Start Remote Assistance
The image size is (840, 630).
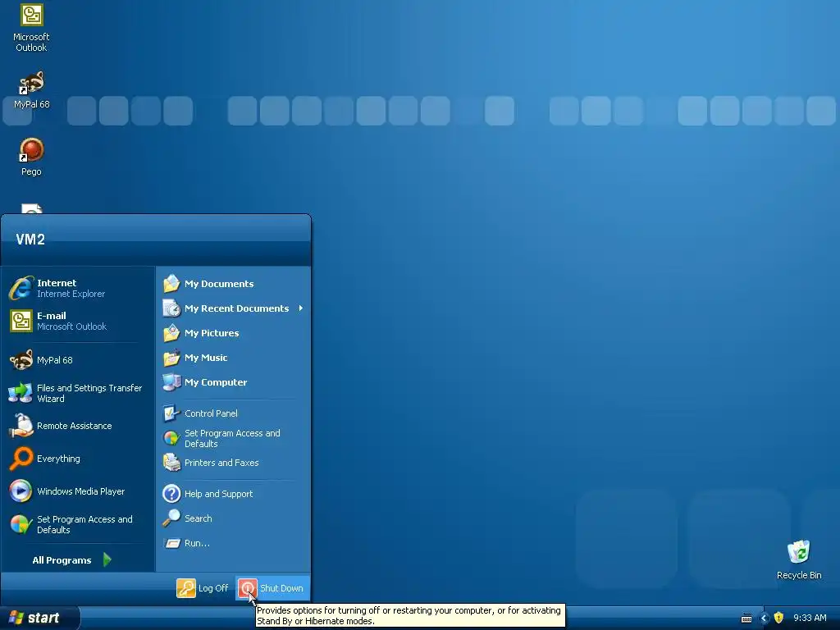78,426
